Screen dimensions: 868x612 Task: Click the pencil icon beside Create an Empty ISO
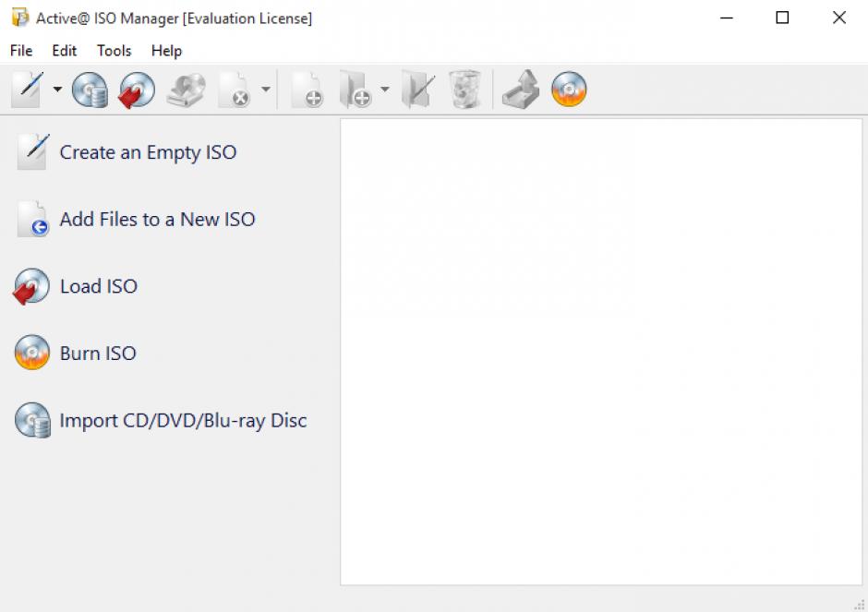[32, 151]
